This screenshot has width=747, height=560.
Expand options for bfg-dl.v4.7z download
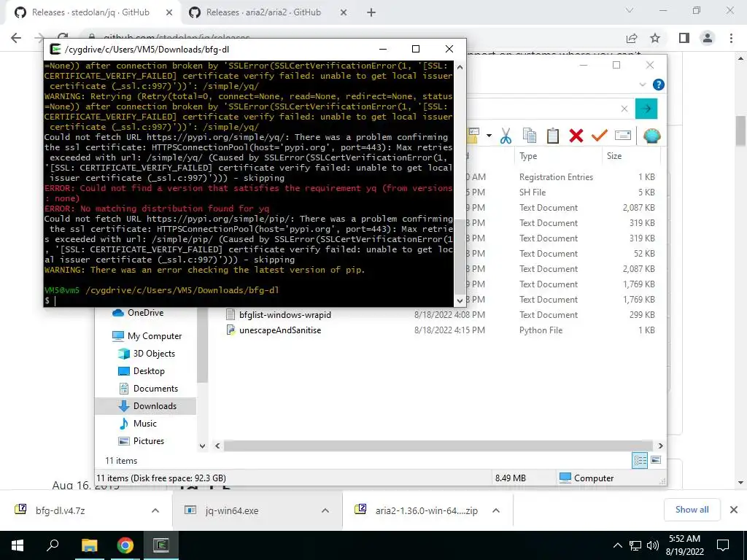[x=155, y=510]
